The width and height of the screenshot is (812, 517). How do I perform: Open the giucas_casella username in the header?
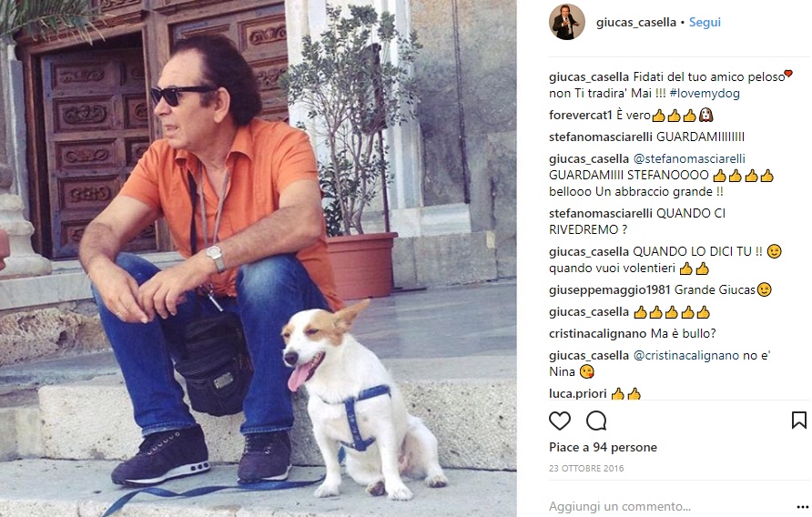point(636,22)
